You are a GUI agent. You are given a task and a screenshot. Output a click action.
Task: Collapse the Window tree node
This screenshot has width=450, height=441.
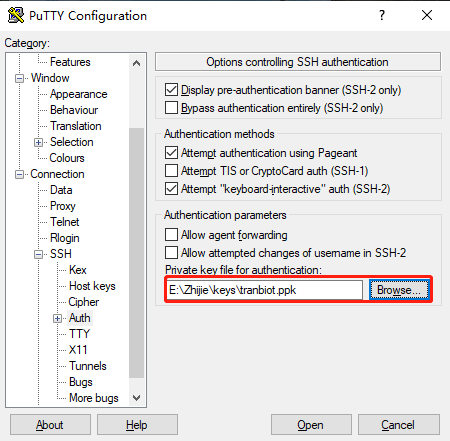click(x=20, y=79)
